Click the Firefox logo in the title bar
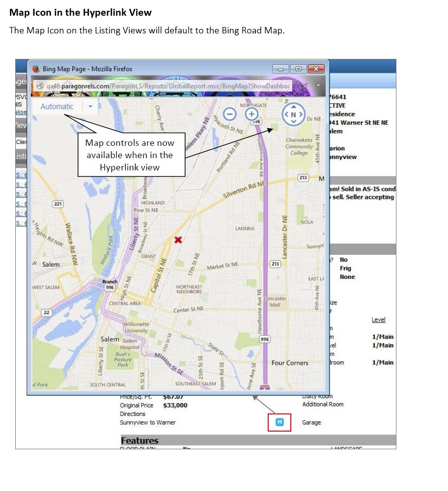The image size is (448, 491). point(36,69)
